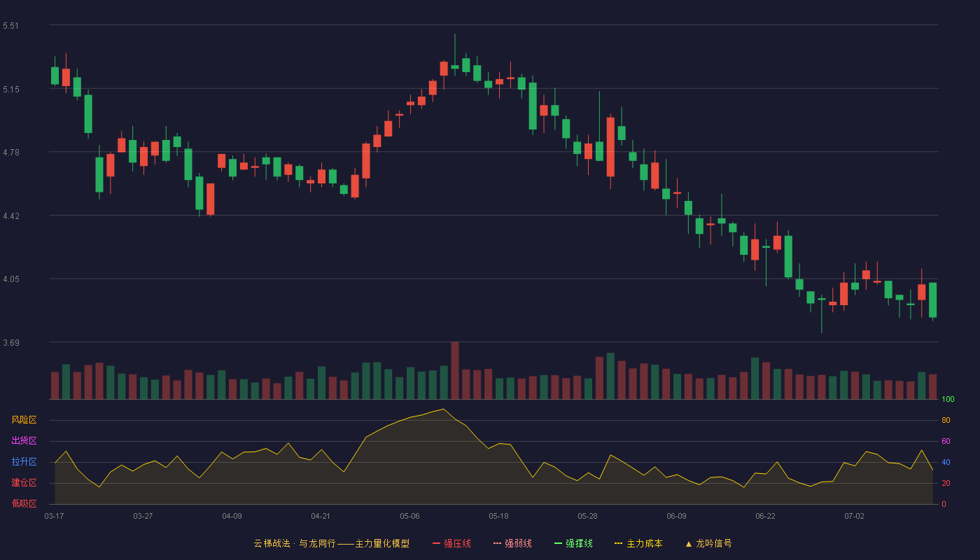Viewport: 980px width, 560px height.
Task: Click the 建仓区 zone label
Action: 24,483
